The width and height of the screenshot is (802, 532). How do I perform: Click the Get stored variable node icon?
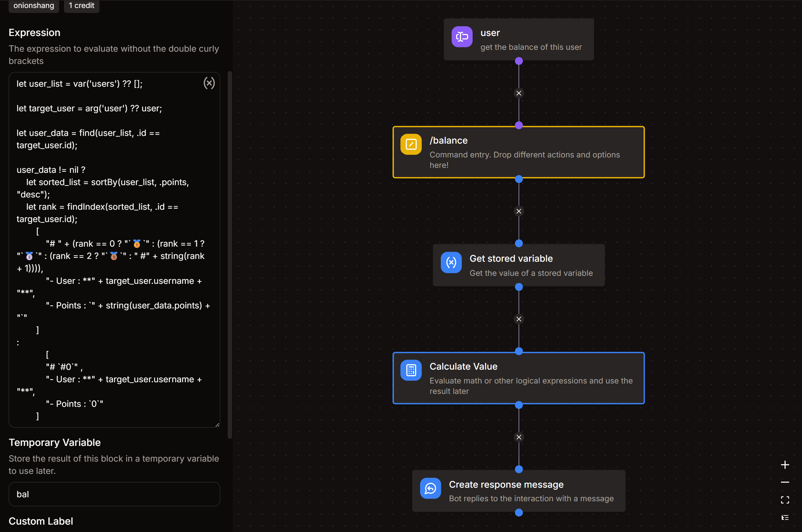[x=451, y=262]
